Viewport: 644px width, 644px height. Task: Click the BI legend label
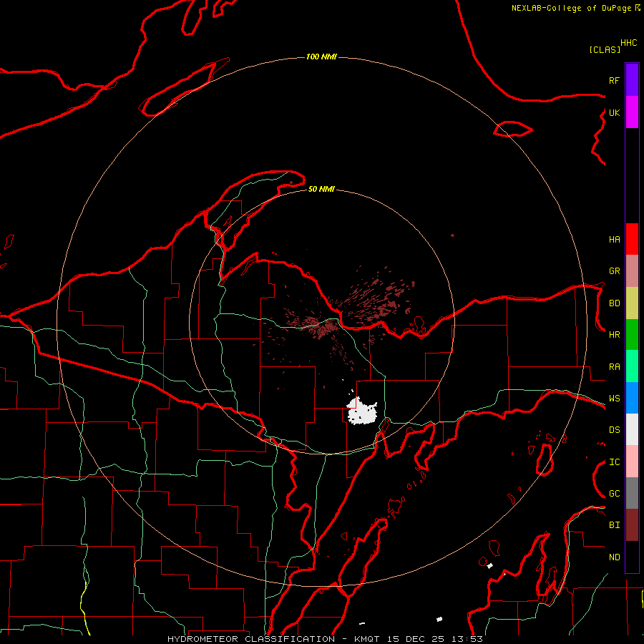click(x=614, y=525)
